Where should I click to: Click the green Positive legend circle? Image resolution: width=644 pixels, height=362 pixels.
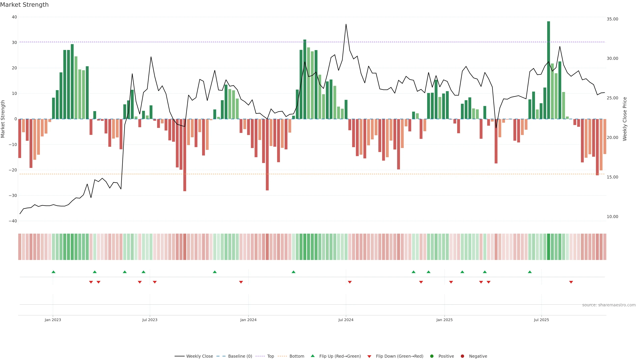[432, 356]
